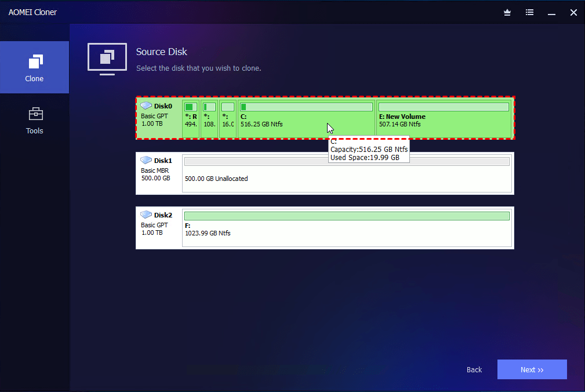Switch to the Tools tab
Viewport: 585px width, 392px height.
[x=34, y=121]
